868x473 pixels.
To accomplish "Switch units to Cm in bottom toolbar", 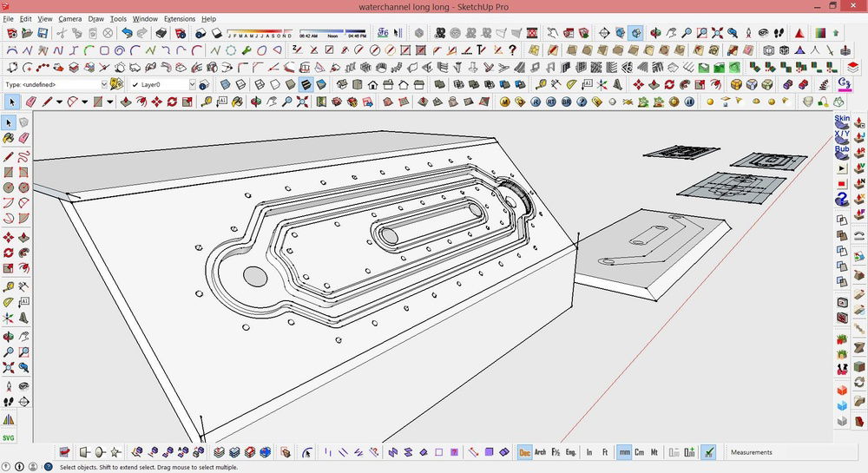I will point(640,452).
